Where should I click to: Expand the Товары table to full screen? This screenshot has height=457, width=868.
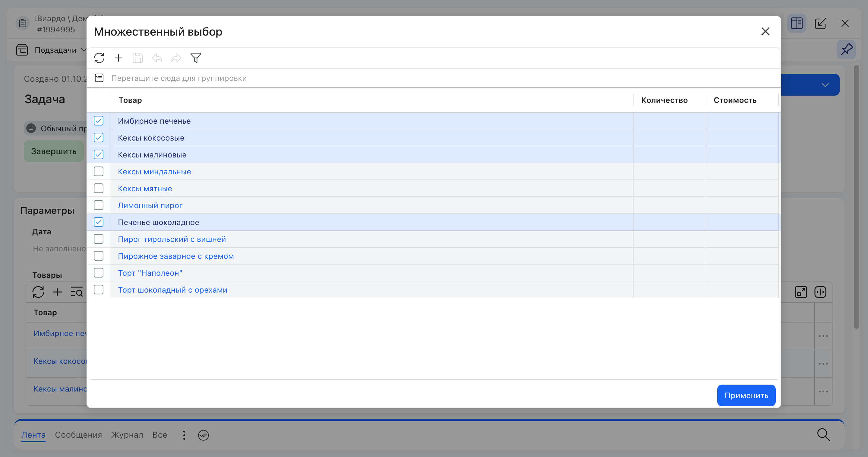click(801, 292)
